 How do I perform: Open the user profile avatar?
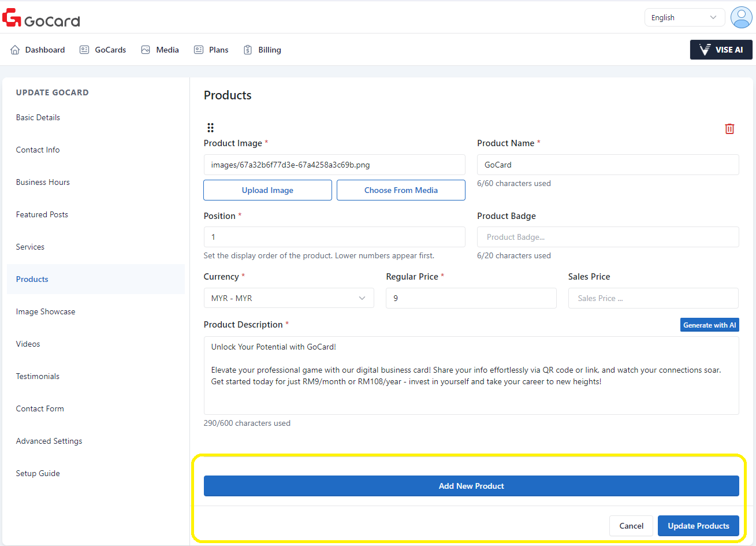741,17
